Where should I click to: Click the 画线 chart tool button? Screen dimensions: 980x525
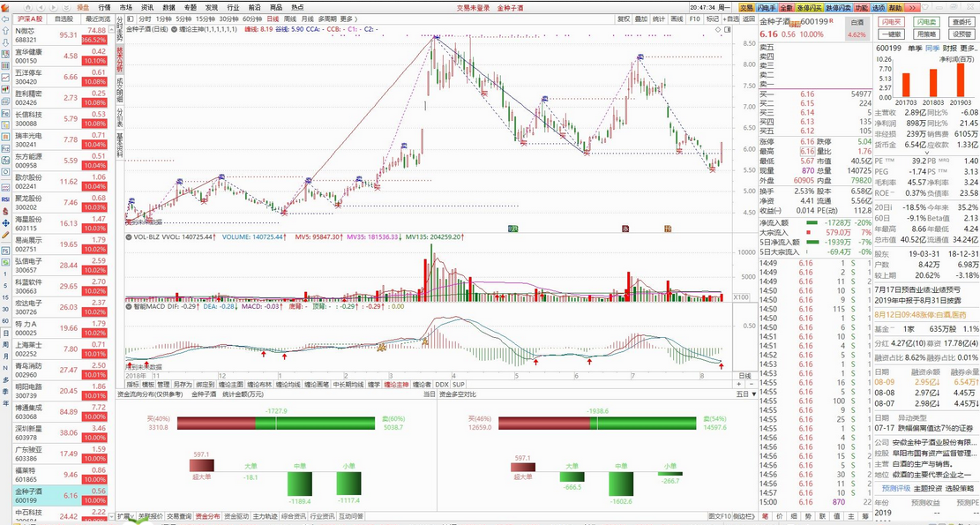tap(677, 19)
